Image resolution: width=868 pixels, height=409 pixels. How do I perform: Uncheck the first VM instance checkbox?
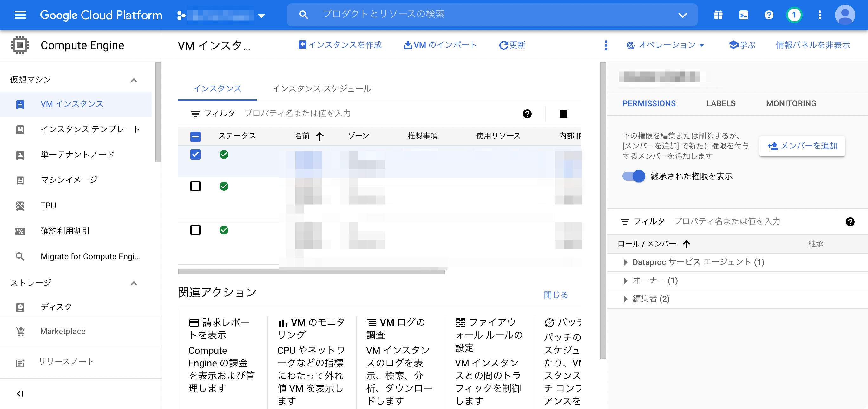tap(195, 155)
